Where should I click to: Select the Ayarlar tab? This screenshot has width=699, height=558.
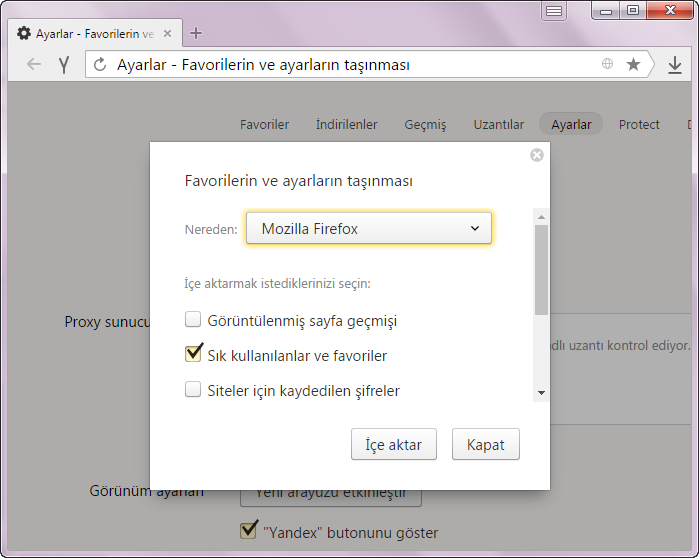(571, 124)
